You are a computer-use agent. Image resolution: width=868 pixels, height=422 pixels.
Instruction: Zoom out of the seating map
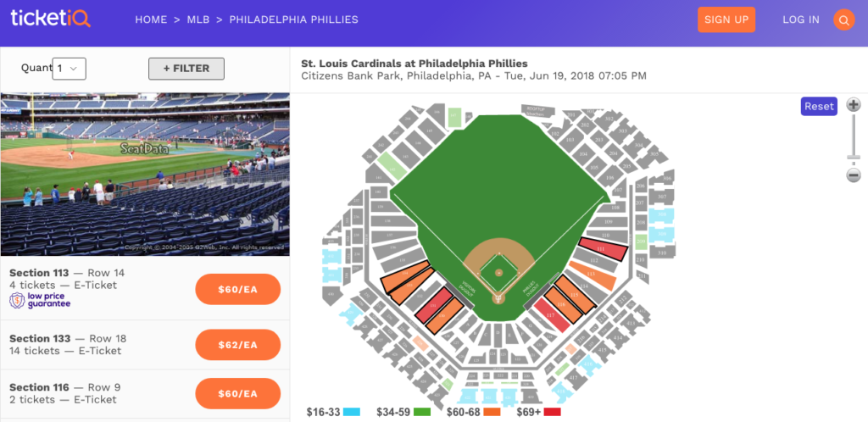coord(854,175)
